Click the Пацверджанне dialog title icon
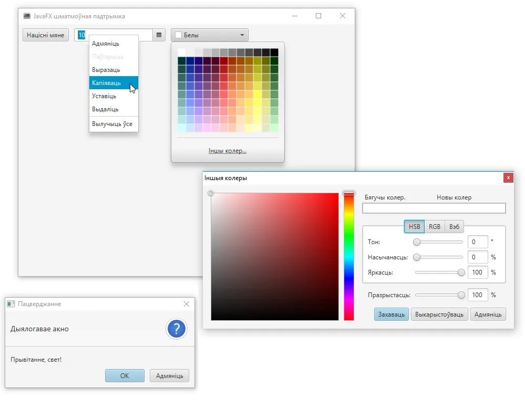The height and width of the screenshot is (420, 525). [x=11, y=304]
